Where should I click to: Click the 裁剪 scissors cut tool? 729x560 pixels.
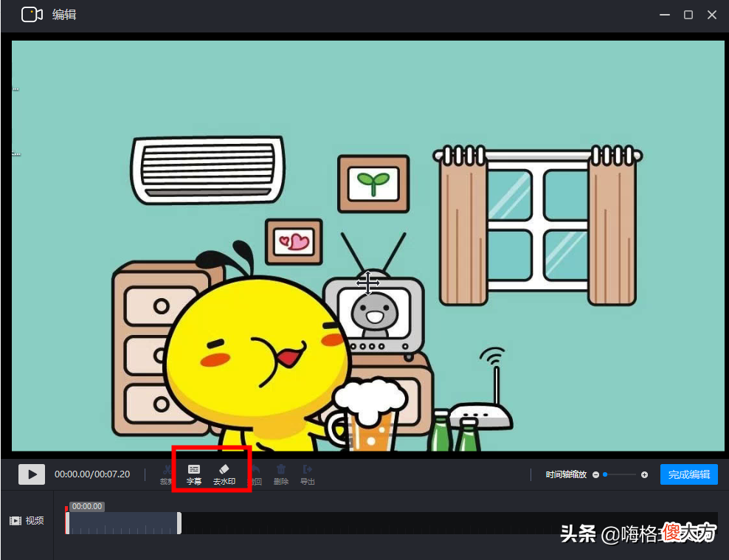(x=167, y=474)
